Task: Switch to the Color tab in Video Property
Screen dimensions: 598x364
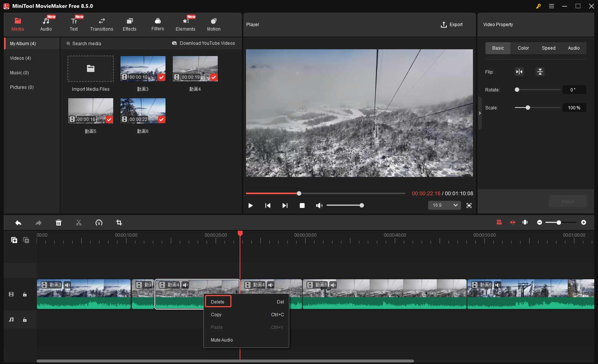Action: pyautogui.click(x=523, y=48)
